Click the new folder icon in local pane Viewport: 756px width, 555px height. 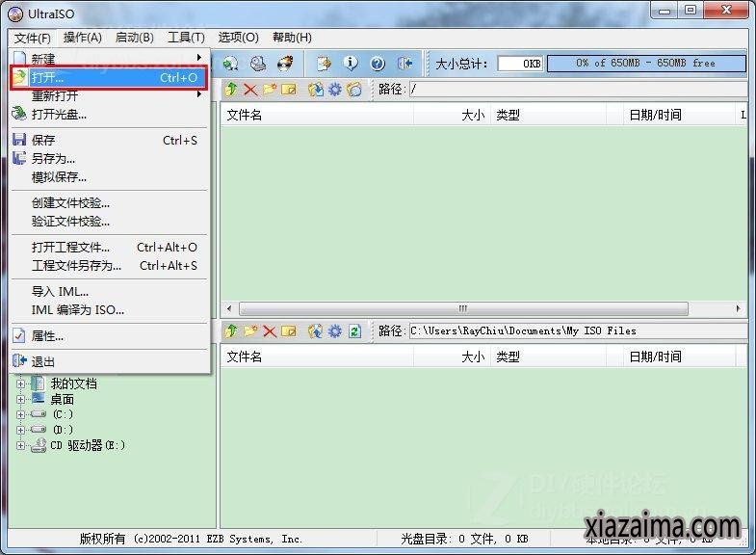pos(250,330)
